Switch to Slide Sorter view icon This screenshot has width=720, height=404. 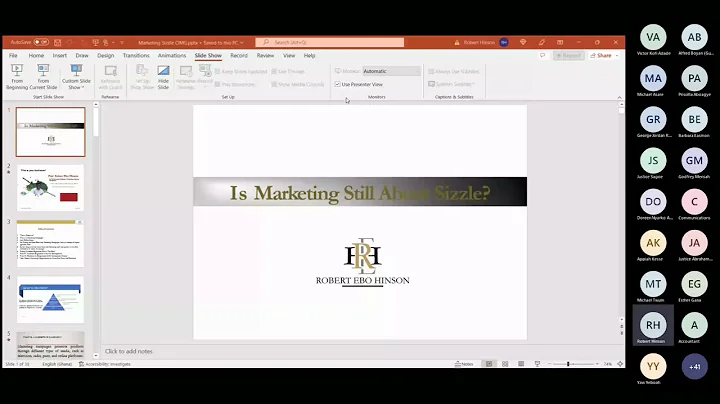click(x=505, y=364)
